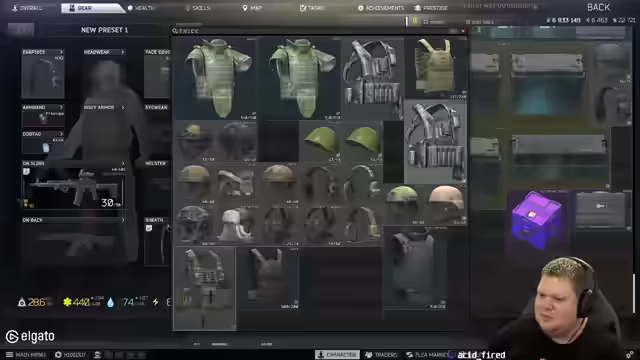The height and width of the screenshot is (360, 640).
Task: Expand the Body Armor slot arrow
Action: [x=122, y=107]
